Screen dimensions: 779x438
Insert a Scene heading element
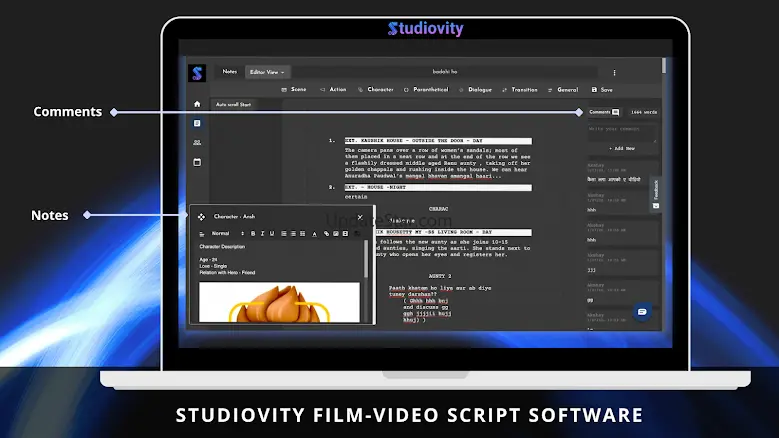tap(294, 90)
